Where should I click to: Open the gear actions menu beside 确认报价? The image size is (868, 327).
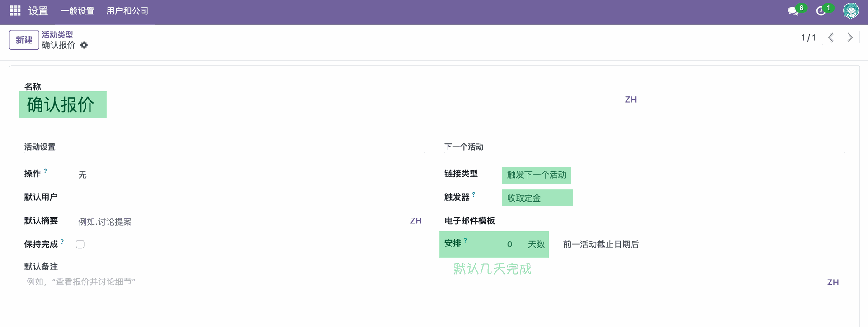click(84, 45)
